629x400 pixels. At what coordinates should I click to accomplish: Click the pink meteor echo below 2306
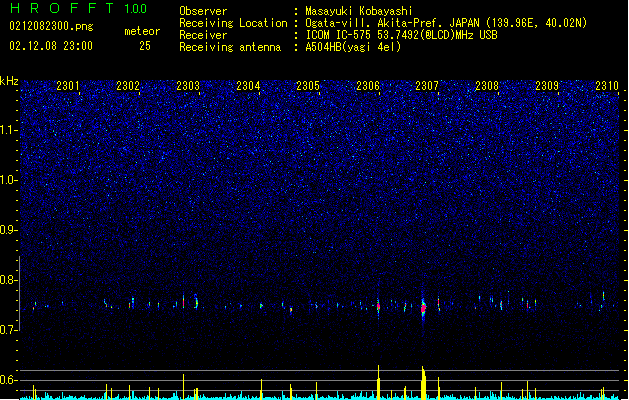(x=378, y=307)
